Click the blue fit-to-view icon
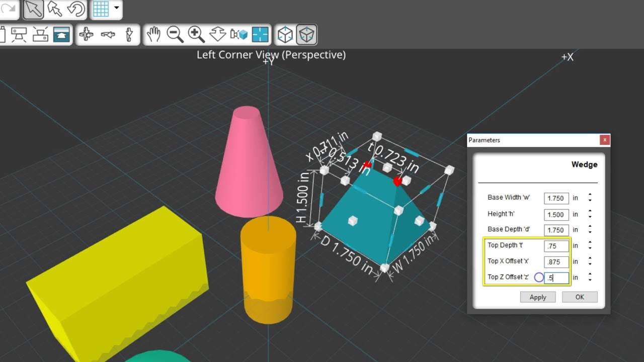This screenshot has width=644, height=362. point(260,34)
